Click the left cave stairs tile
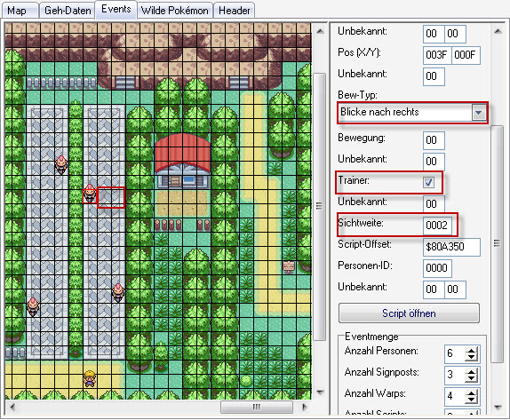510x420 pixels. [125, 83]
